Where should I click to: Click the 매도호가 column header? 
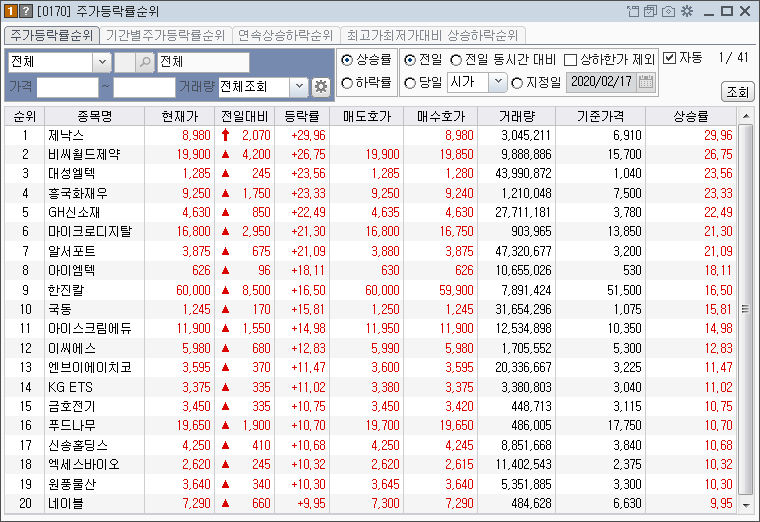pos(366,116)
